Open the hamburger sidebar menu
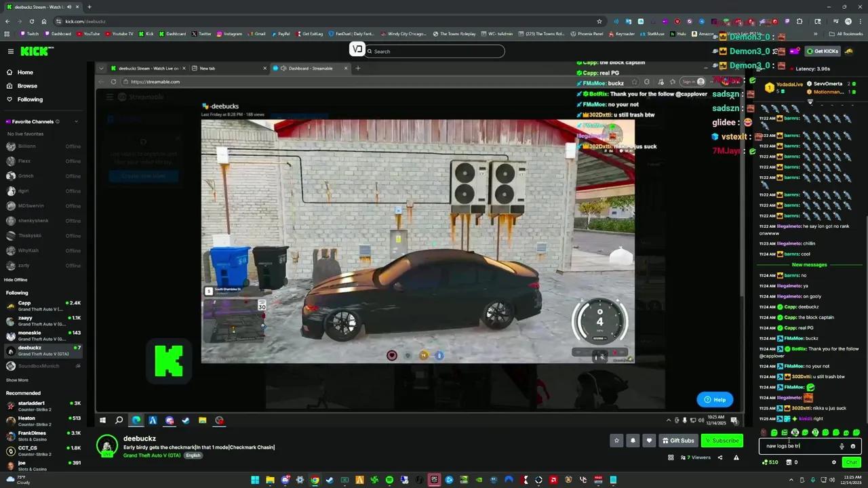 point(10,52)
